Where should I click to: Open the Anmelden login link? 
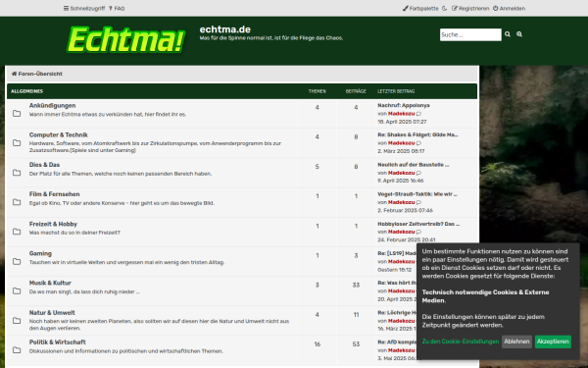coord(509,8)
